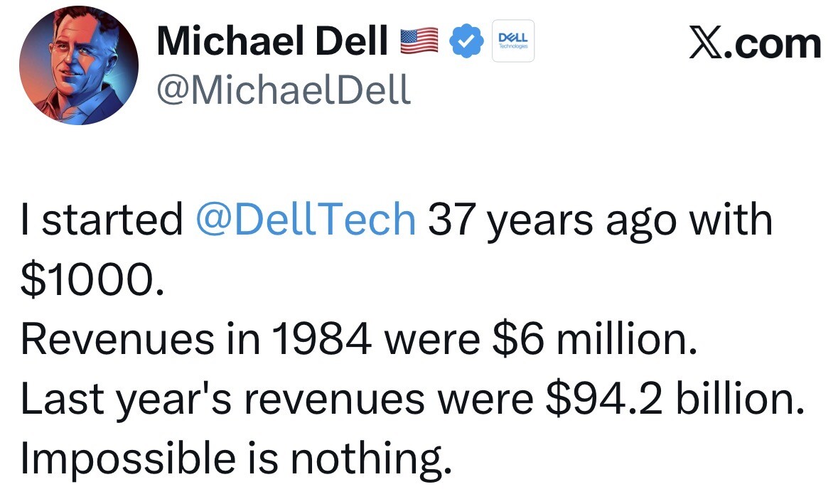Viewport: 838px width, 504px height.
Task: Click the words "I started" in the tweet
Action: (102, 220)
